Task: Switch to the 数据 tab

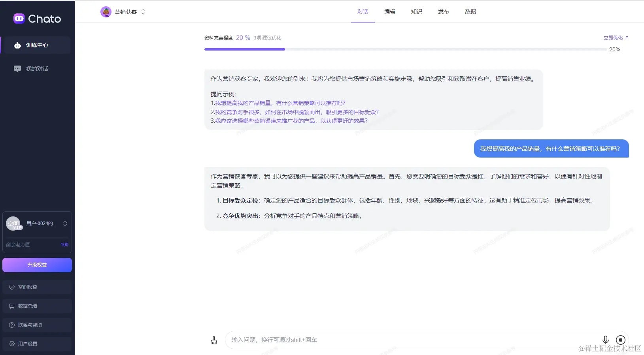Action: click(x=470, y=11)
